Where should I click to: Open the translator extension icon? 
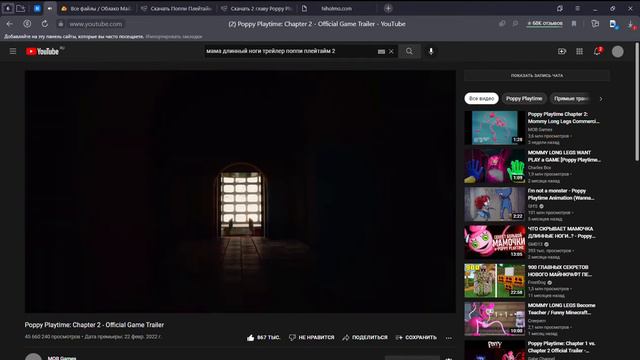click(613, 24)
